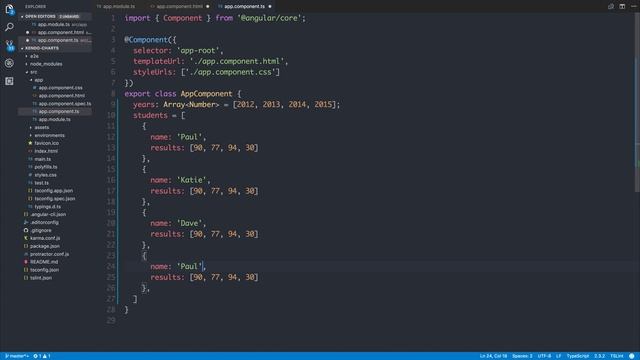The height and width of the screenshot is (360, 640).
Task: Collapse the src folder
Action: click(33, 72)
